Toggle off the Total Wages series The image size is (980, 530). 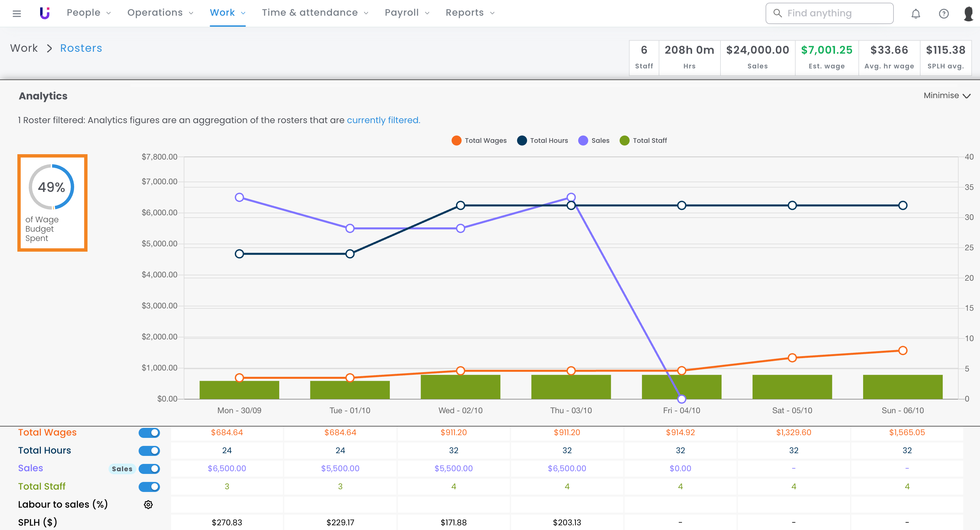coord(149,433)
